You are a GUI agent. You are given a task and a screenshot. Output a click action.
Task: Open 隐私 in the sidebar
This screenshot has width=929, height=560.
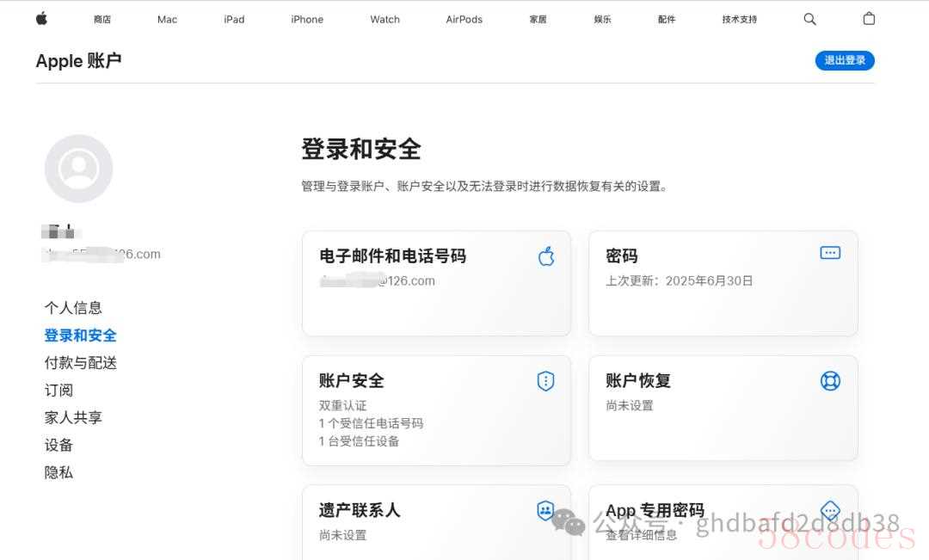point(58,472)
